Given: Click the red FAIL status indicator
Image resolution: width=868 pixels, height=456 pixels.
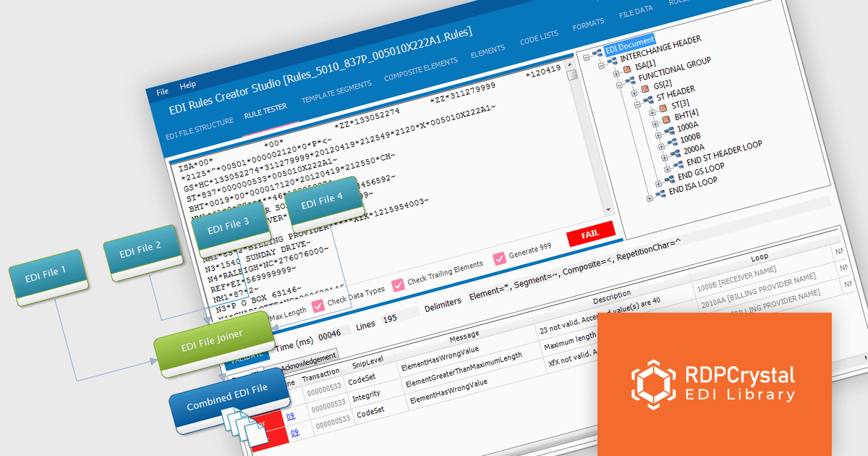Looking at the screenshot, I should (592, 233).
